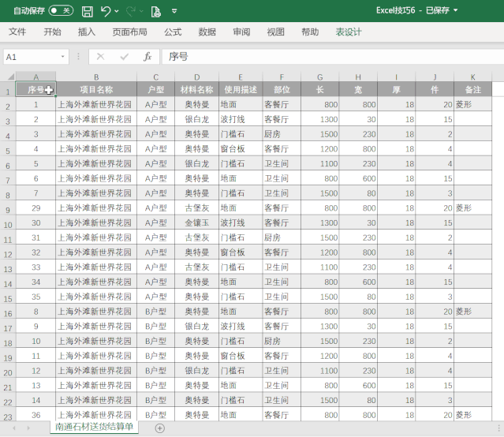This screenshot has width=504, height=437.
Task: Toggle the AutoSave (自动保存) switch
Action: point(60,11)
